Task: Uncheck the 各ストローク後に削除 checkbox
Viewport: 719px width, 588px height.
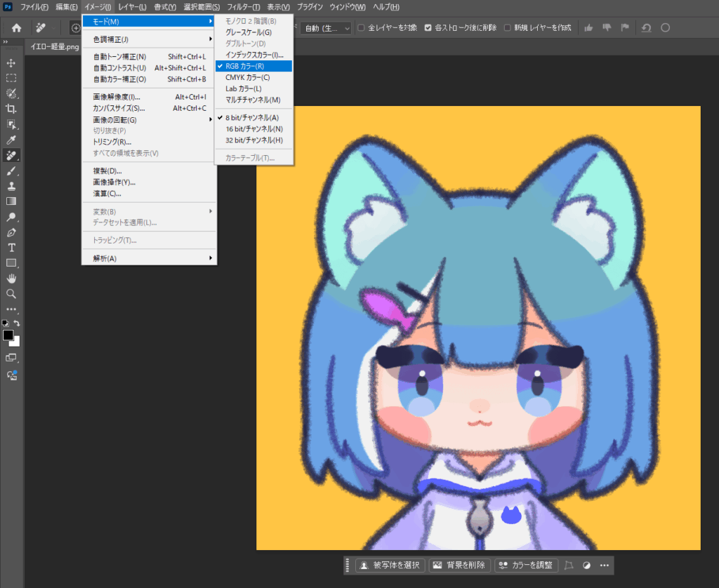Action: (x=428, y=28)
